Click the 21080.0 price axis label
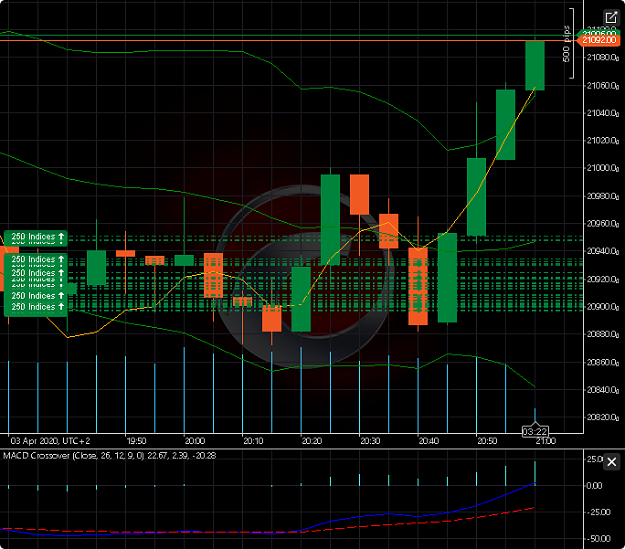 pyautogui.click(x=603, y=58)
